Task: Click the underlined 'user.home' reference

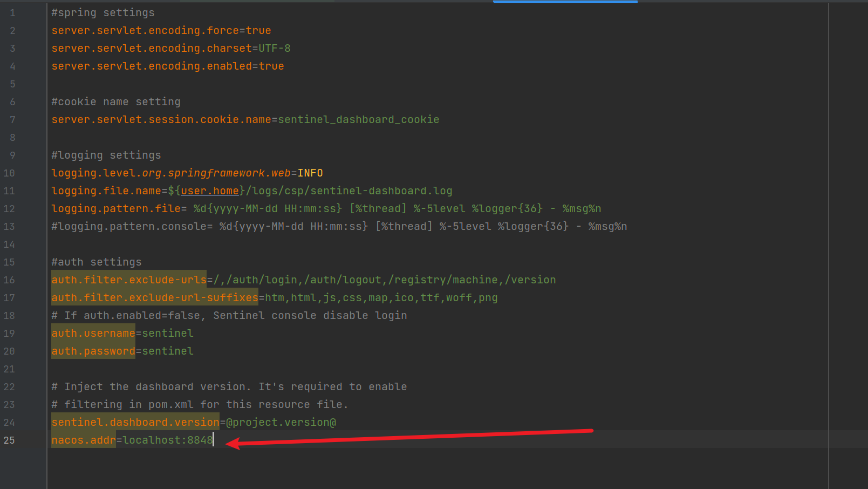Action: pos(210,191)
